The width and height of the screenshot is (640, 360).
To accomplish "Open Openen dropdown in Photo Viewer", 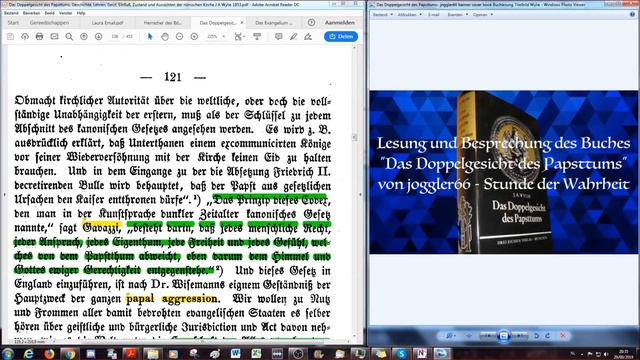I will 483,15.
